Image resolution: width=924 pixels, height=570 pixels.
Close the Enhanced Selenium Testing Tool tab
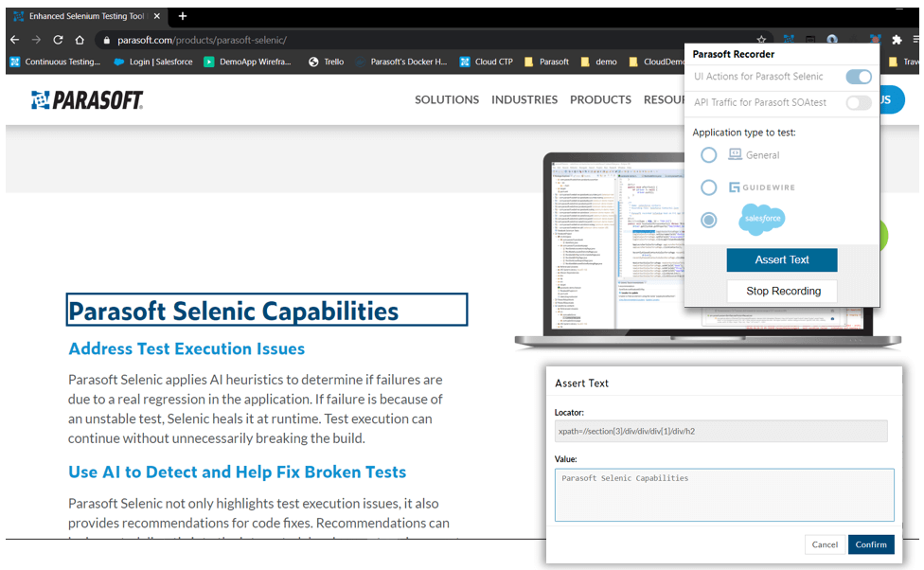point(157,16)
